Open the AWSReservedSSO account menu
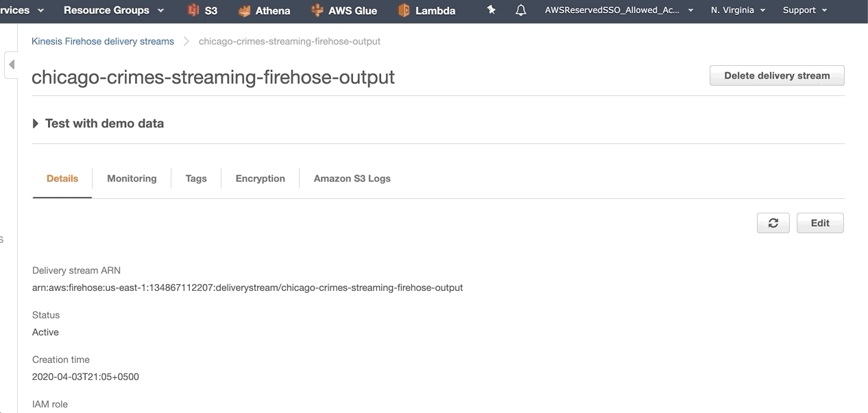Screen dimensions: 868x413 coord(619,10)
